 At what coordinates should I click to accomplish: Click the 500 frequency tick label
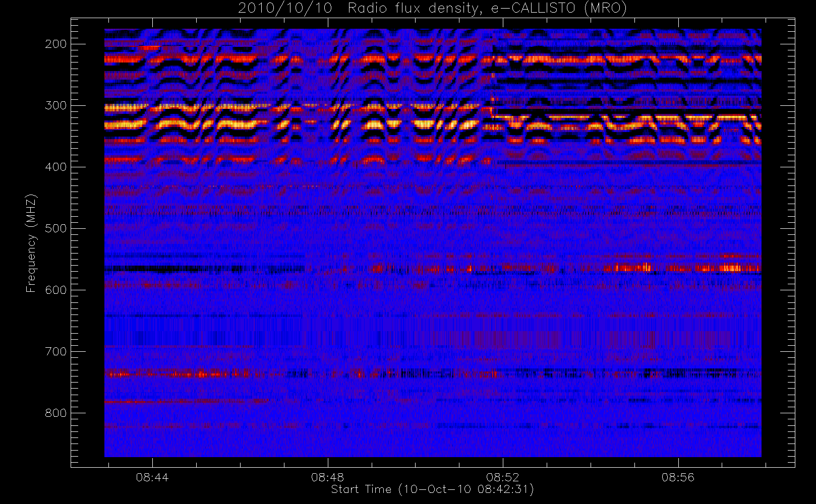[56, 228]
